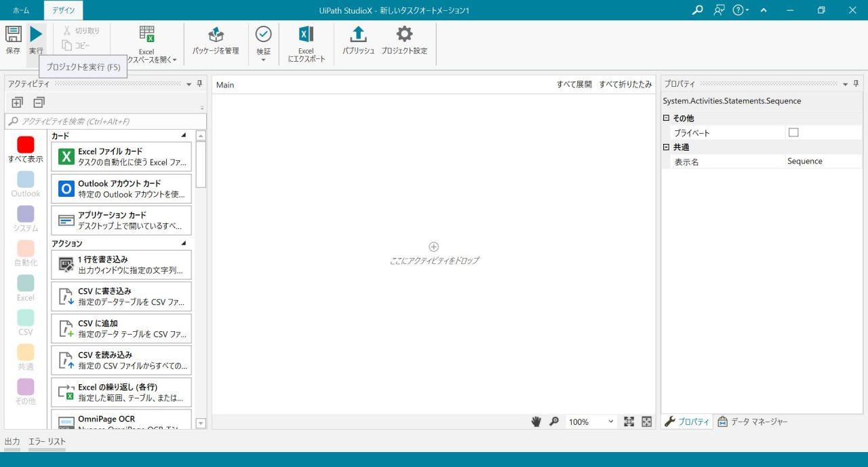Click the 切り取り (Cut) button

(x=81, y=31)
